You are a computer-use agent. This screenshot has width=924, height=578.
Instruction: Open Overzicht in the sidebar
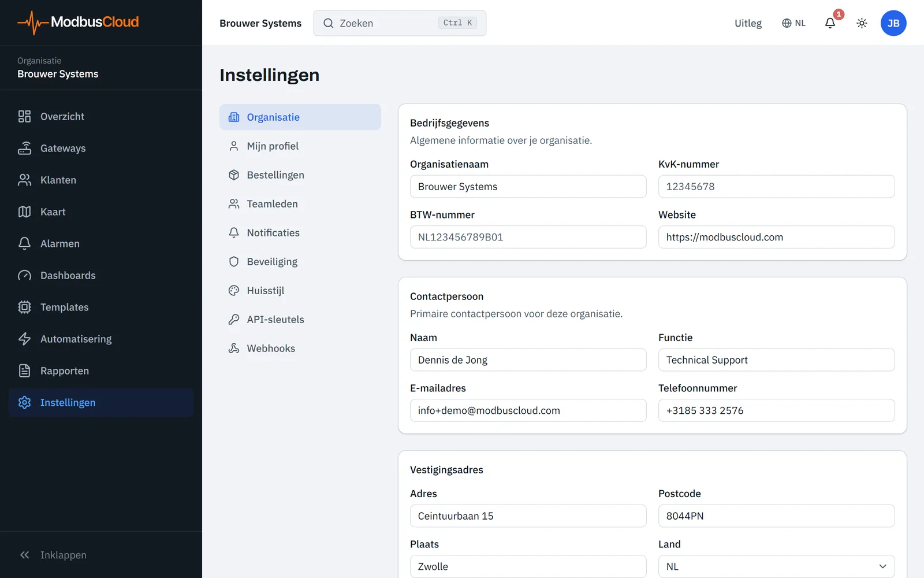click(101, 117)
